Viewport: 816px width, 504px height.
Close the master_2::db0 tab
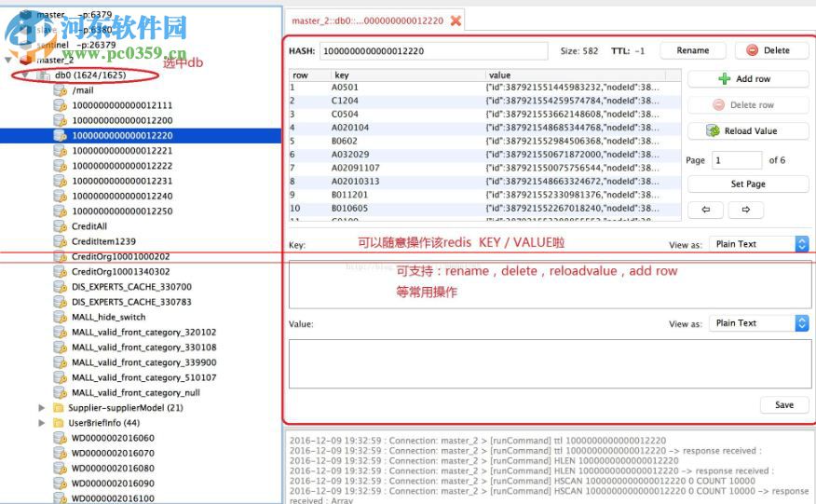(456, 20)
